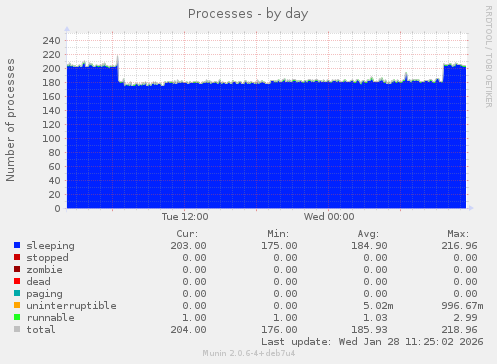
Task: Click total maximum value 218.96
Action: [x=459, y=330]
